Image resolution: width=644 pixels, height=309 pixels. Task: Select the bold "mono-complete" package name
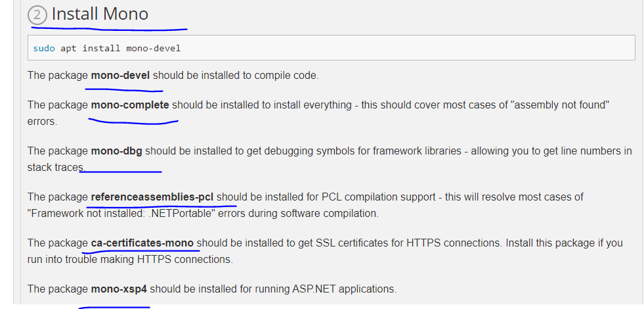click(x=130, y=105)
